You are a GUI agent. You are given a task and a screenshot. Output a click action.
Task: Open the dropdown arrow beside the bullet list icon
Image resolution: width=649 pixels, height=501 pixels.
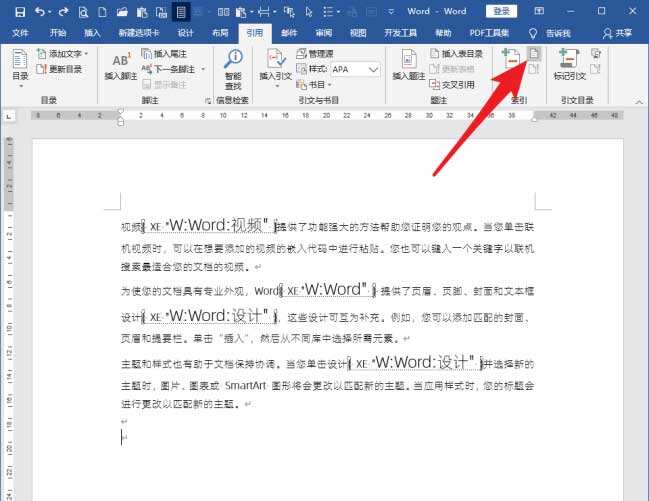(x=339, y=12)
